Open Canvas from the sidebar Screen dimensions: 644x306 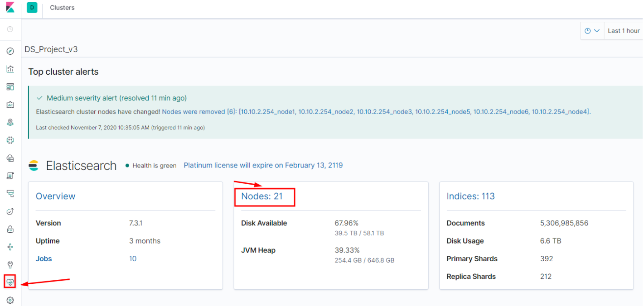click(10, 105)
